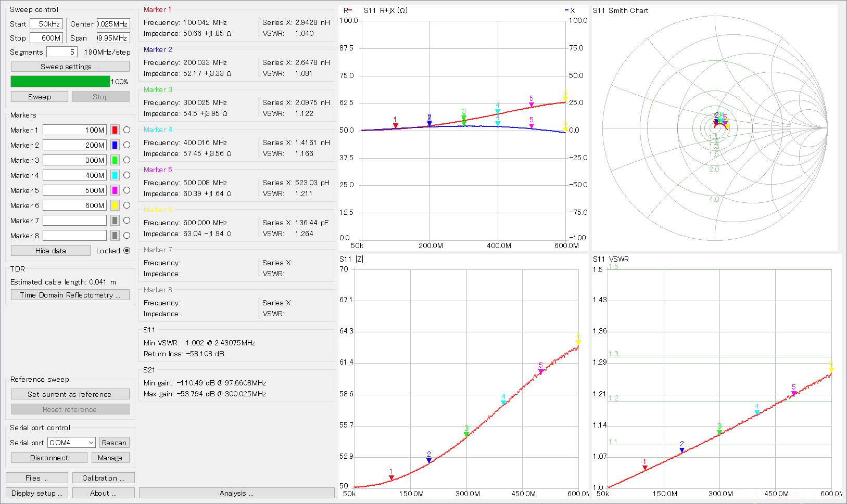Click the grayed Stop button
The width and height of the screenshot is (847, 504).
coord(101,97)
